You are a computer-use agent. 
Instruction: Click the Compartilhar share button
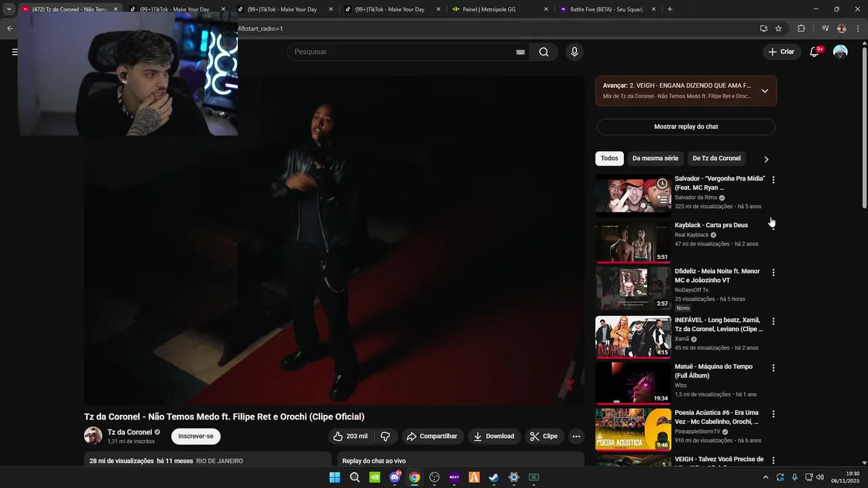click(432, 436)
